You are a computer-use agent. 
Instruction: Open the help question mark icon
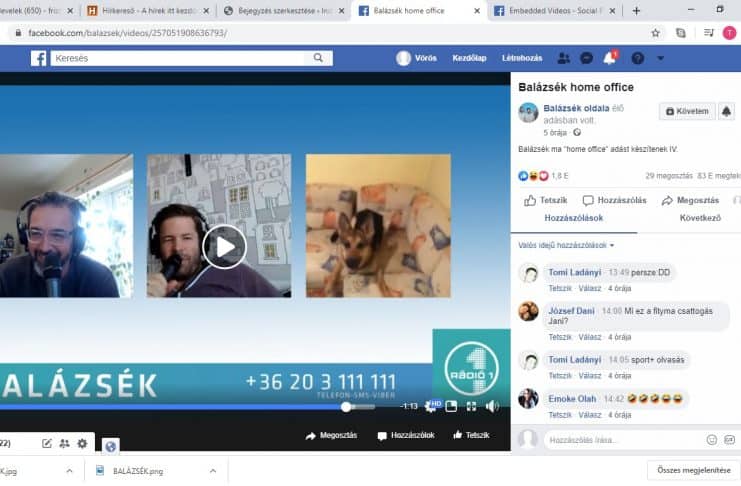(x=638, y=58)
